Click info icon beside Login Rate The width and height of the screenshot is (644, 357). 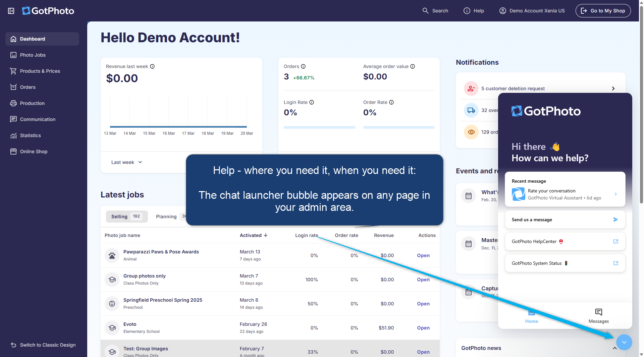pyautogui.click(x=312, y=102)
